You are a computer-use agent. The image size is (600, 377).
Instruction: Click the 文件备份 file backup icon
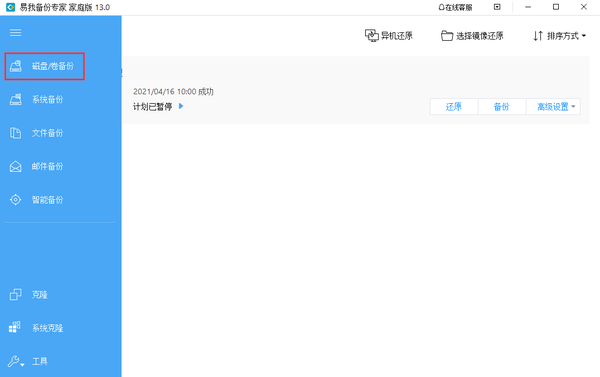(16, 133)
